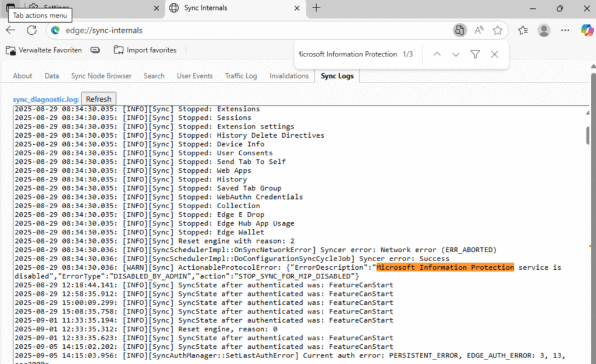The width and height of the screenshot is (596, 364).
Task: Open the Sync Node Browser tab
Action: [101, 76]
